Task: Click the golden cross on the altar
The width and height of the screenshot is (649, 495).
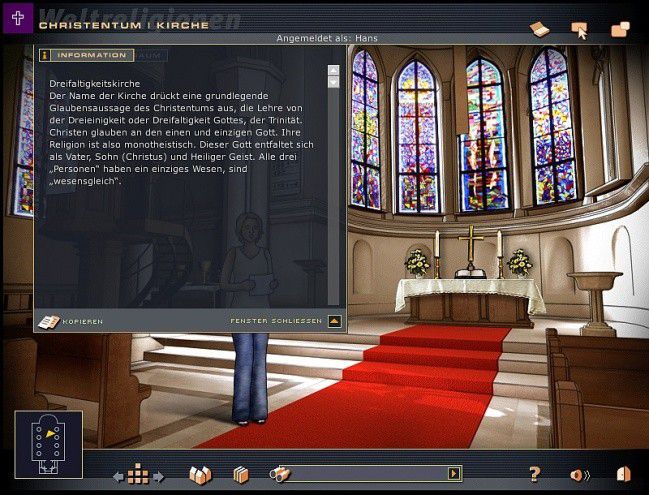Action: click(x=471, y=248)
